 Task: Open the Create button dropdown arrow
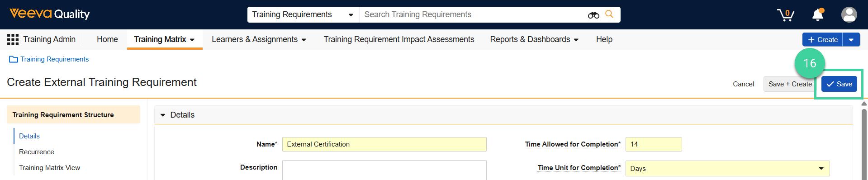click(x=851, y=40)
